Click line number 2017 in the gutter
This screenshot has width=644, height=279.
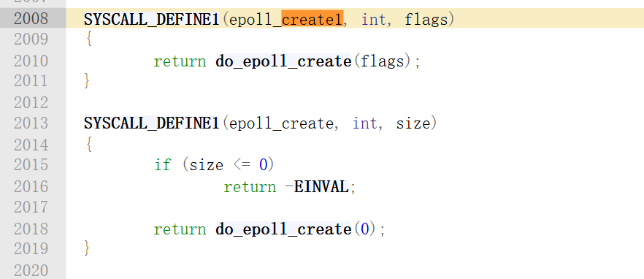click(x=31, y=207)
